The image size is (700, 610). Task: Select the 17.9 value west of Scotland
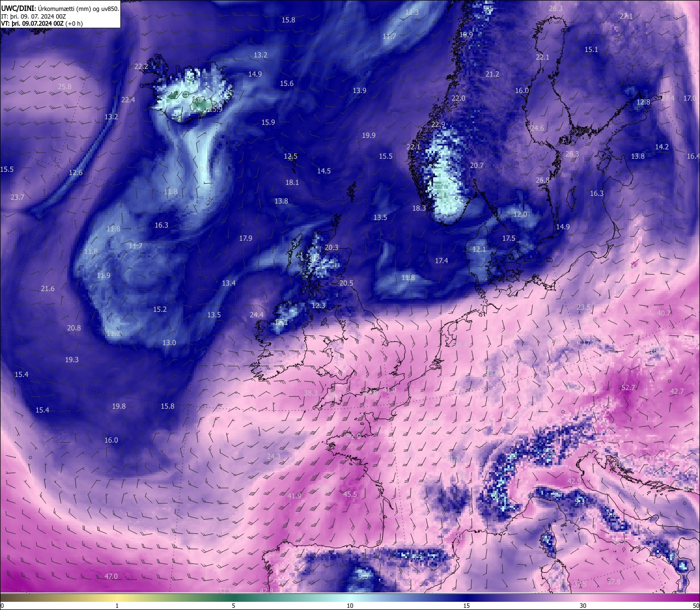click(246, 239)
